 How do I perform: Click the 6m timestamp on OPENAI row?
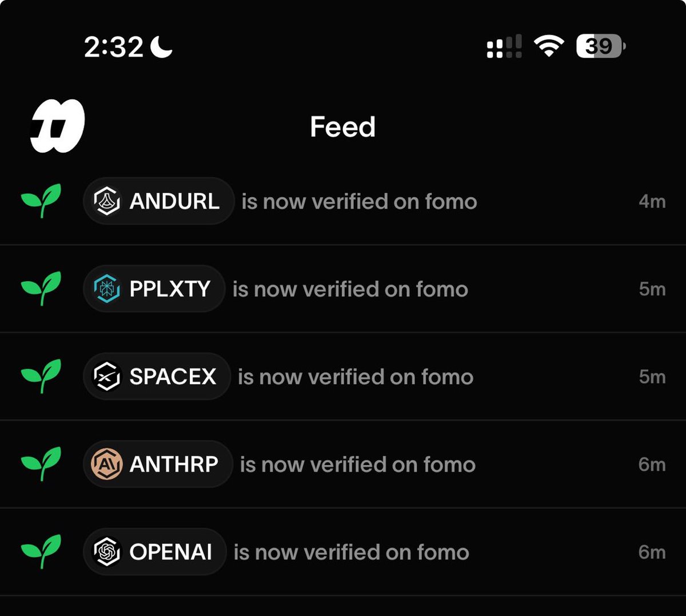tap(652, 552)
